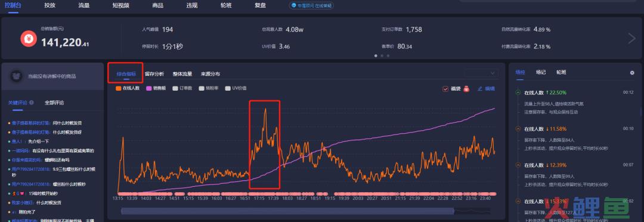The width and height of the screenshot is (644, 222).
Task: Uncheck the 福袋 checkbox
Action: [x=445, y=88]
